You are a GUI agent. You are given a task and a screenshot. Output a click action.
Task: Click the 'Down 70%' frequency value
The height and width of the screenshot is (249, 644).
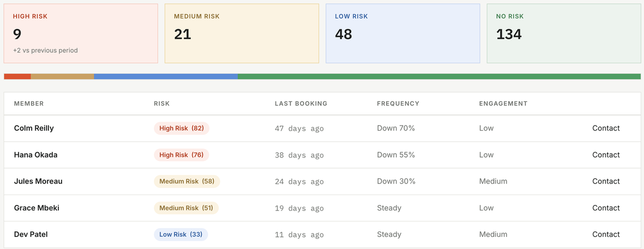pyautogui.click(x=396, y=128)
